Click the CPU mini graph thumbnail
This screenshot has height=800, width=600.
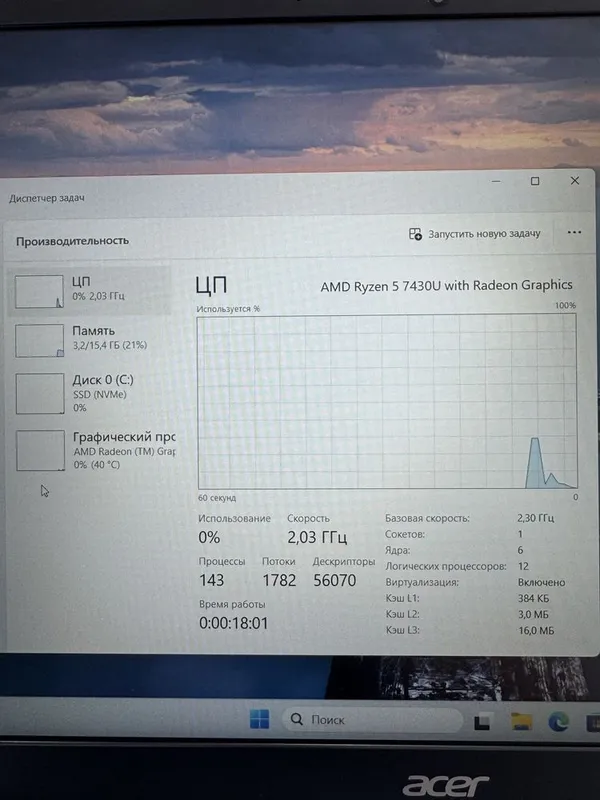[x=39, y=292]
